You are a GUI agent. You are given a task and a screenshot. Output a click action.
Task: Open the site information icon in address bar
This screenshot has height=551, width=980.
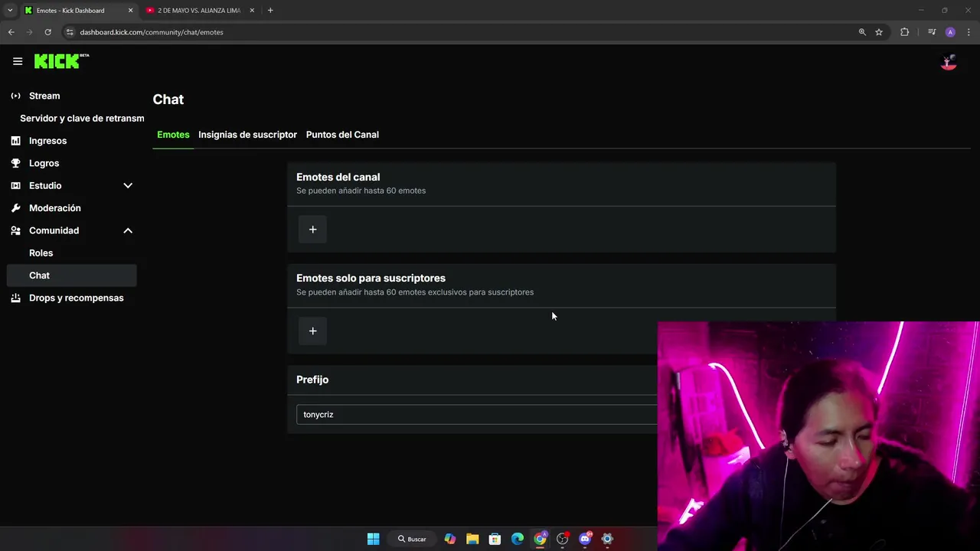coord(70,32)
